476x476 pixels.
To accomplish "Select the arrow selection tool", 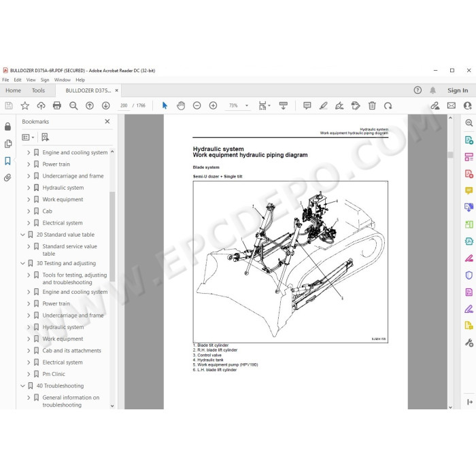I will (165, 105).
